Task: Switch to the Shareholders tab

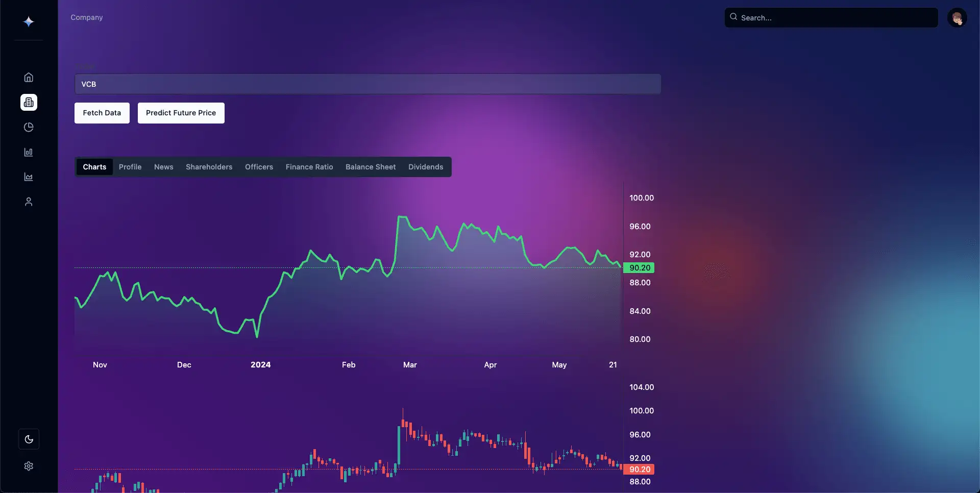Action: (x=209, y=167)
